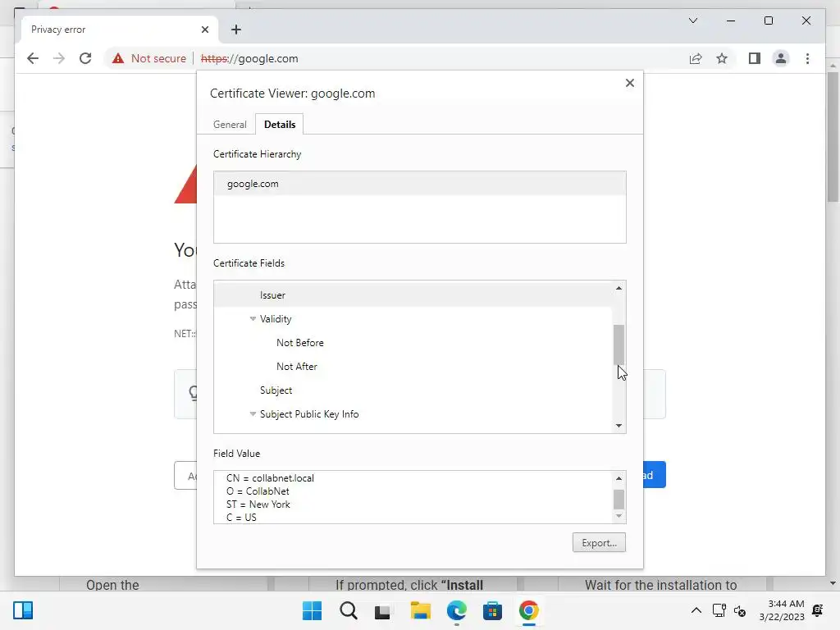Open Task View on taskbar
The image size is (840, 630).
click(x=382, y=610)
